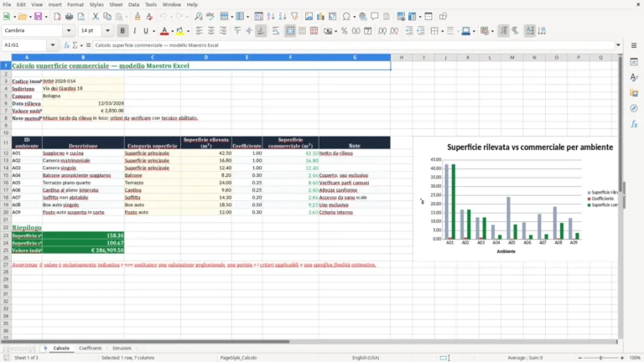This screenshot has width=644, height=362.
Task: Click the status bar zoom slider
Action: (x=601, y=358)
